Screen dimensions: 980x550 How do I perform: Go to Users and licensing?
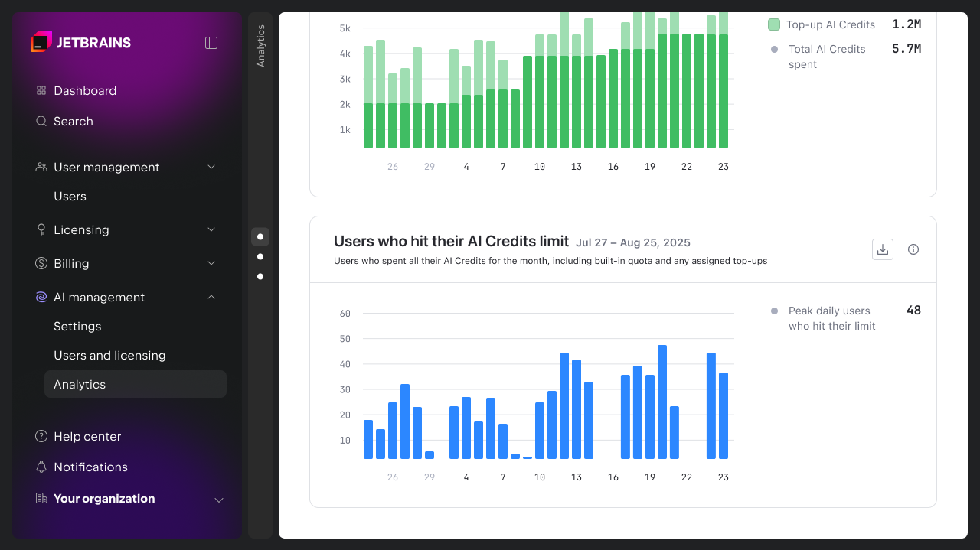pyautogui.click(x=109, y=355)
